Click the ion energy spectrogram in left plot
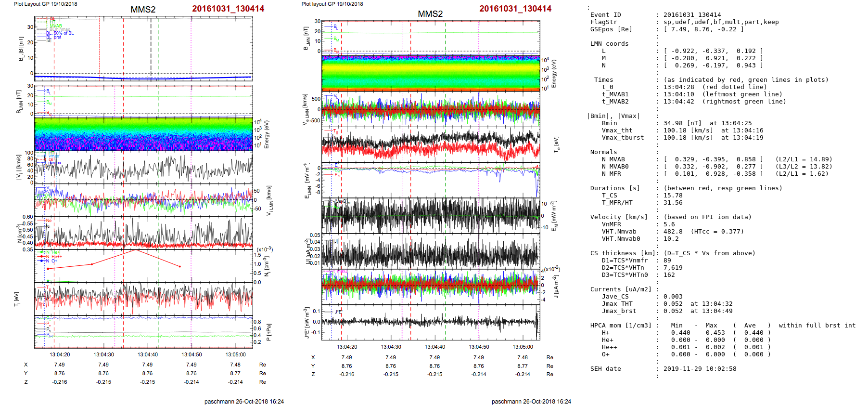Image resolution: width=868 pixels, height=405 pixels. pyautogui.click(x=143, y=134)
